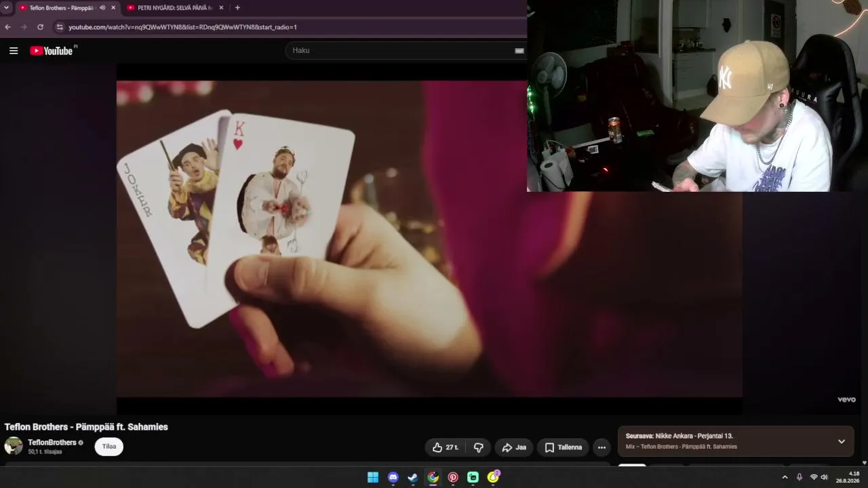The image size is (868, 488).
Task: Like the video (27 t.)
Action: point(446,447)
